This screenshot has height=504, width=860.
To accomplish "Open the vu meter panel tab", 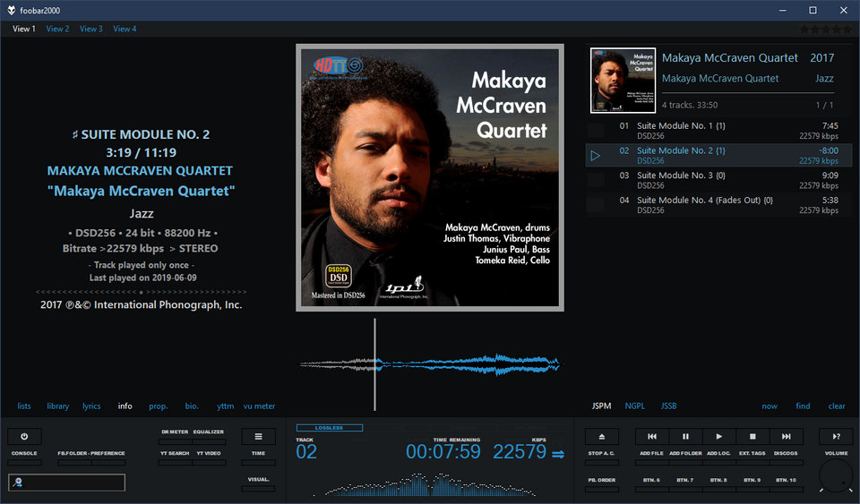I will pos(260,406).
